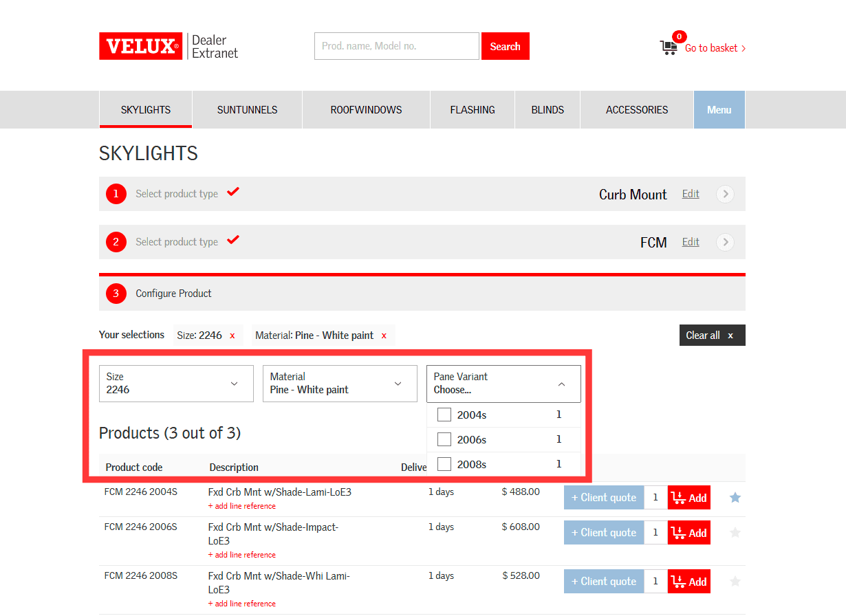
Task: Add FCM 2246 2008S to basket
Action: point(688,581)
